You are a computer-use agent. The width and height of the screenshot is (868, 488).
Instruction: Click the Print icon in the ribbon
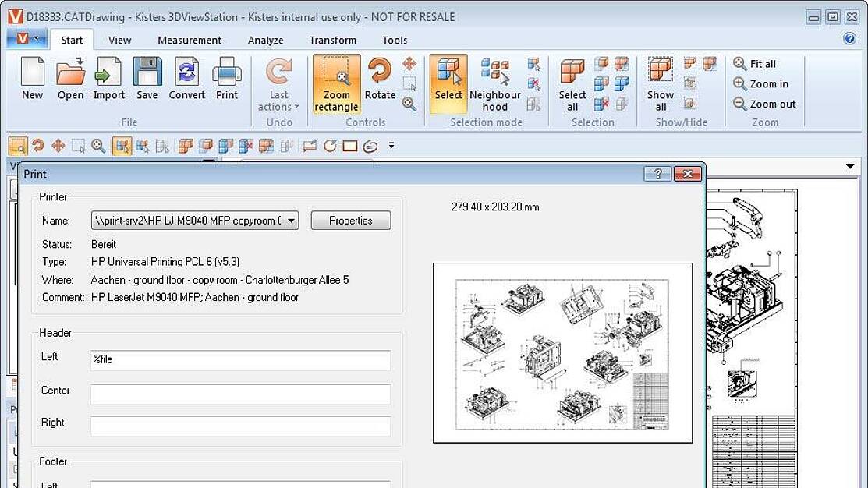[x=227, y=79]
